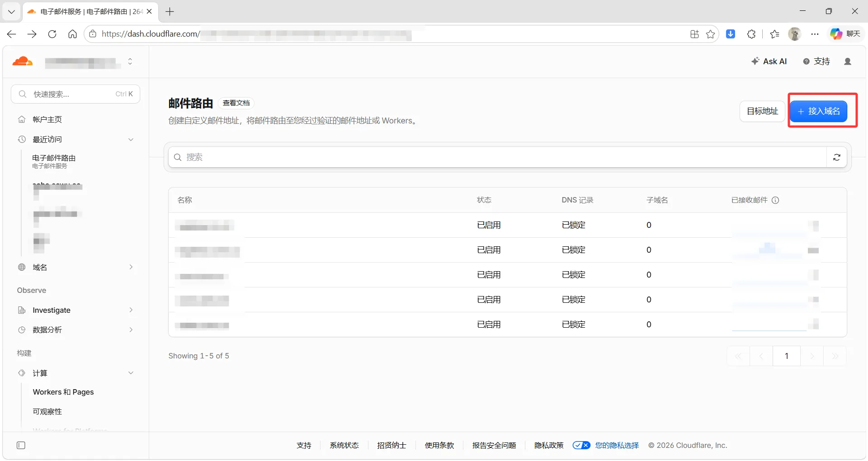Select the 电子邮件服务 browser tab
Image resolution: width=868 pixels, height=461 pixels.
90,12
